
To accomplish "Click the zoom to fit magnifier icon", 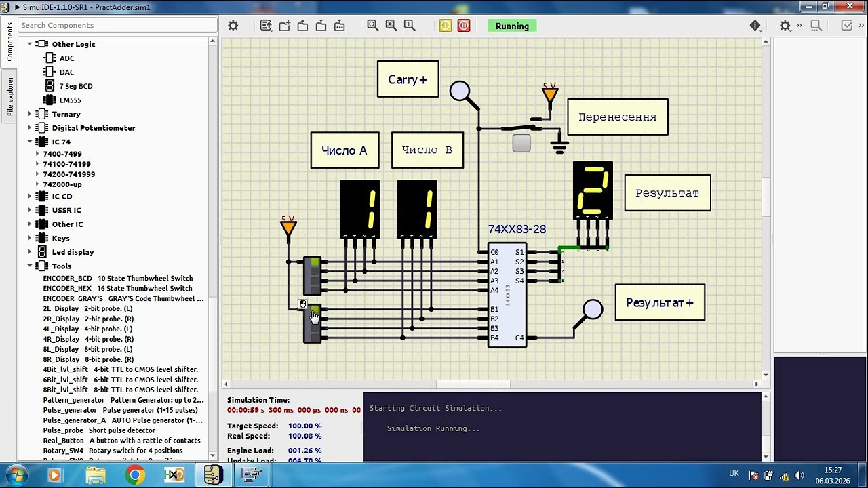I will point(391,26).
